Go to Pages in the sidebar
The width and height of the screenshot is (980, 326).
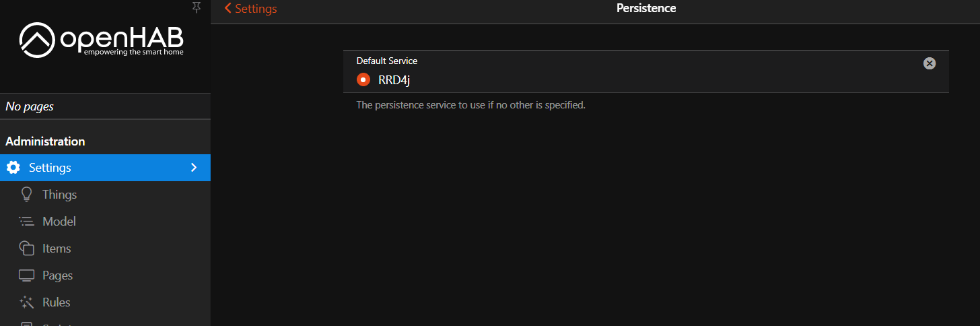57,275
